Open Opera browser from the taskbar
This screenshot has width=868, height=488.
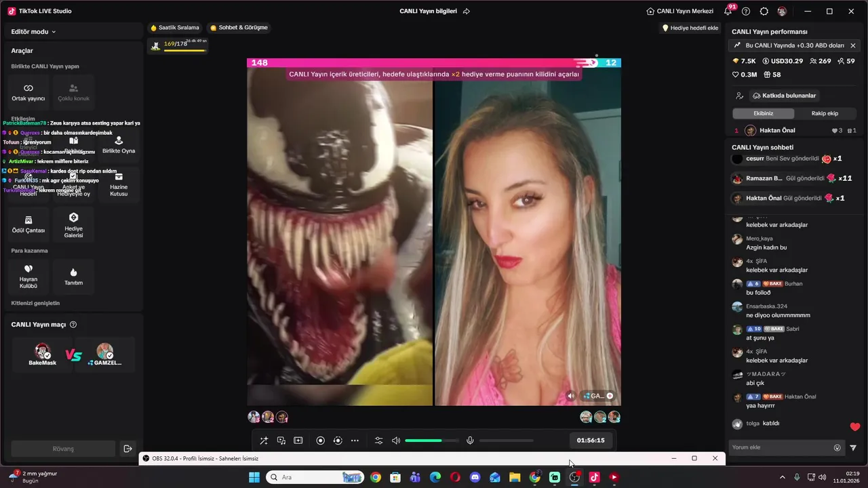pos(455,477)
